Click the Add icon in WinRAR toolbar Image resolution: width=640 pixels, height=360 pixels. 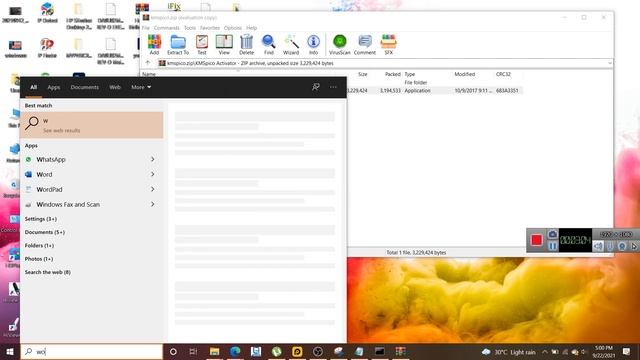click(x=154, y=44)
